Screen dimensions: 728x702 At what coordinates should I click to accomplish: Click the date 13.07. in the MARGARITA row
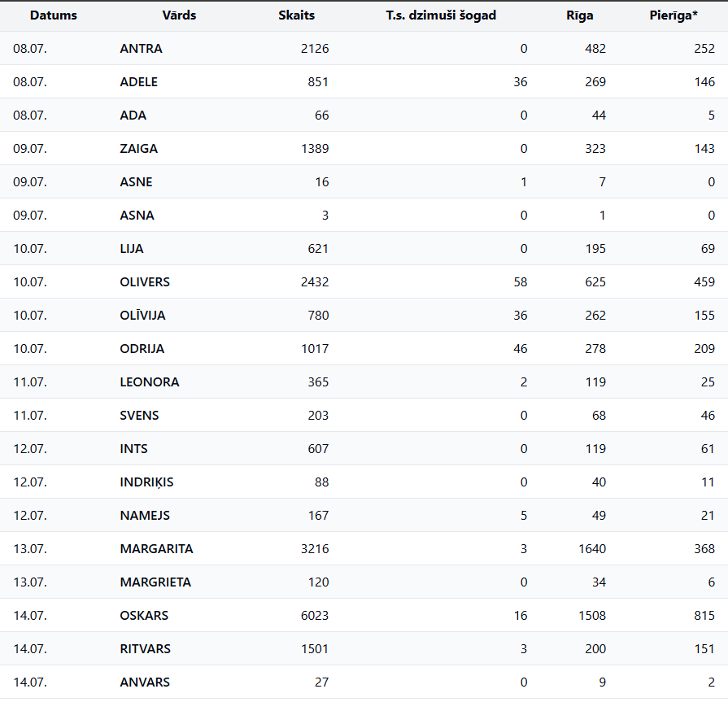click(x=30, y=549)
